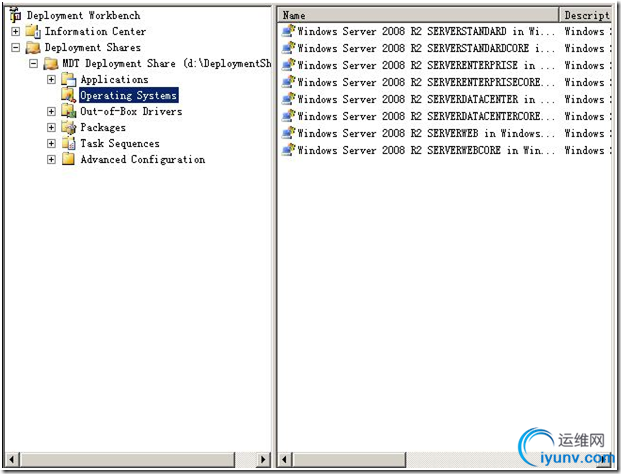Click the SERVERSTANDARD in Wi... row's description cell
Screen dimensions: 621x474
point(587,31)
